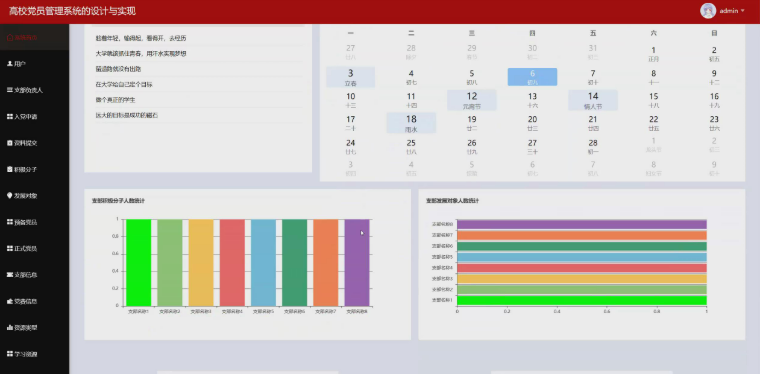Select calendar date 18 雨水
This screenshot has height=374, width=760.
pyautogui.click(x=411, y=123)
